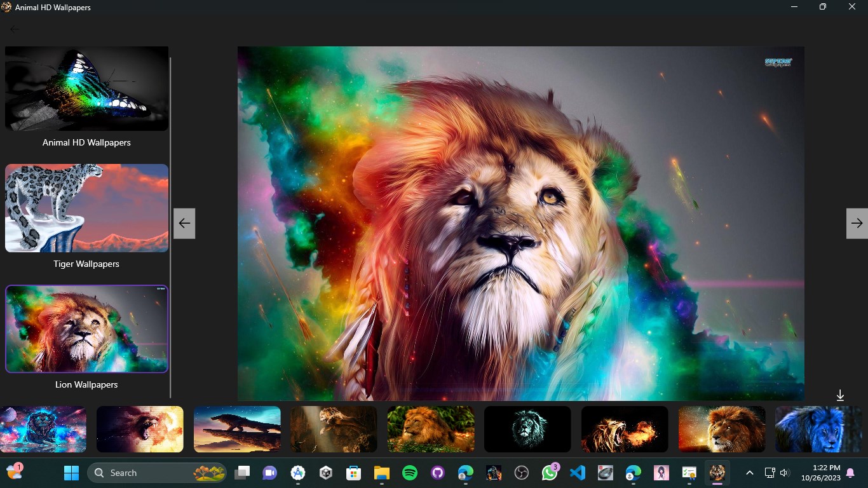Select the glowing lion on black thumbnail

click(527, 430)
